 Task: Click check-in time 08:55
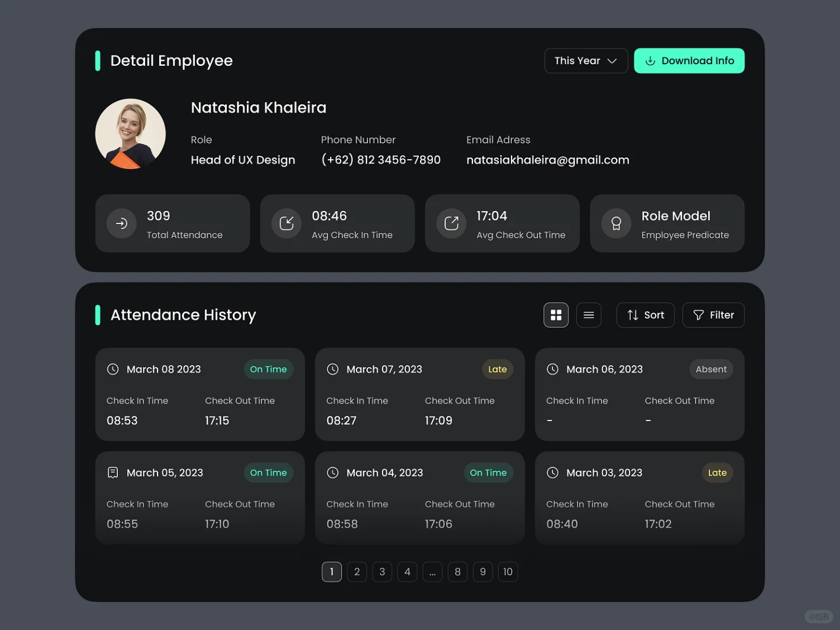[123, 524]
